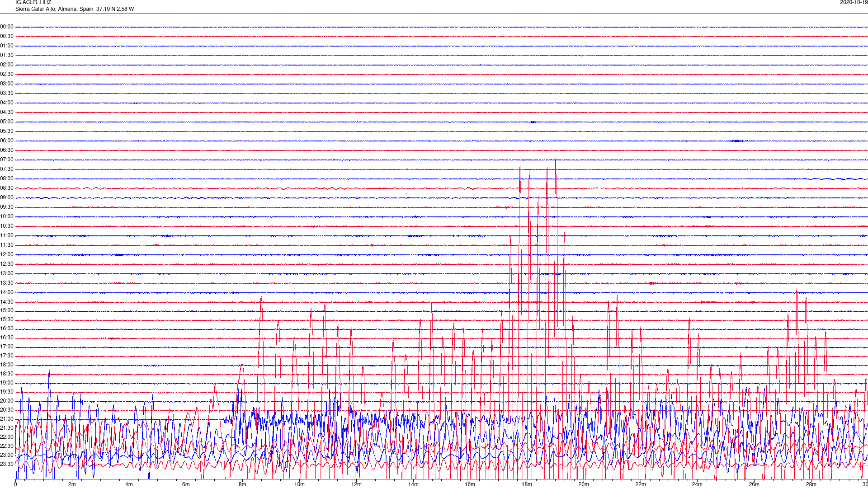Click the 16m tick on time axis

point(470,484)
